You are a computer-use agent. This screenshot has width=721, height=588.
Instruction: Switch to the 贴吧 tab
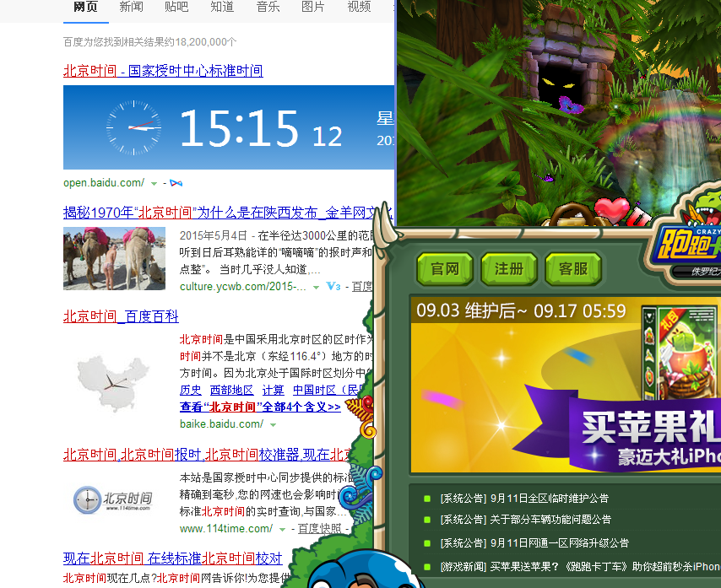(176, 8)
